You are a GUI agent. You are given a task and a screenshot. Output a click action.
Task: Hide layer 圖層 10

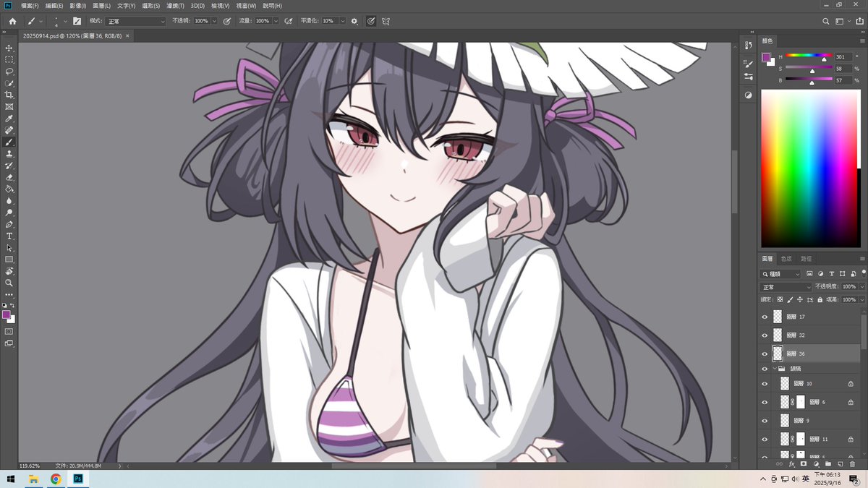[765, 384]
